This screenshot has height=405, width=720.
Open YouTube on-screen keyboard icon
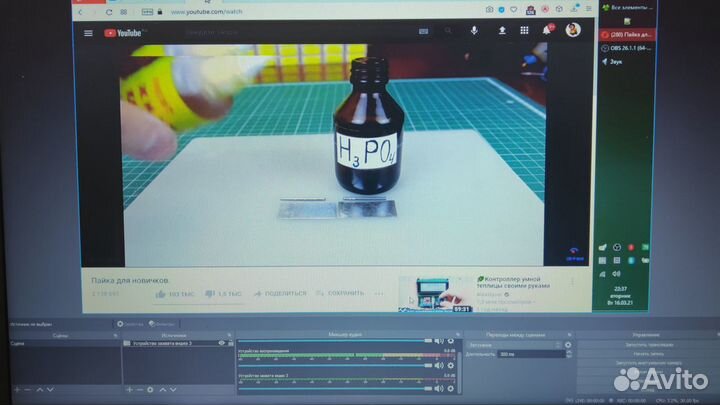[423, 31]
